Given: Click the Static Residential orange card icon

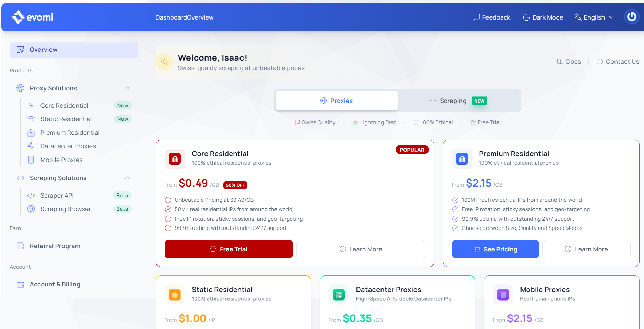Looking at the screenshot, I should pos(175,294).
